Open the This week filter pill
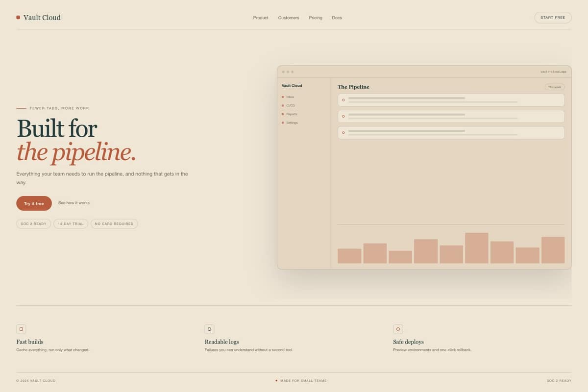Image resolution: width=588 pixels, height=392 pixels. point(555,87)
